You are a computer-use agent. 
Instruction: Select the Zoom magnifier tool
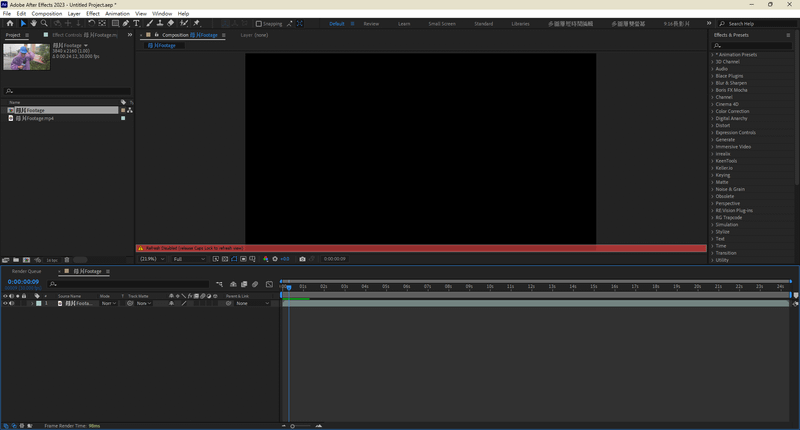click(44, 23)
